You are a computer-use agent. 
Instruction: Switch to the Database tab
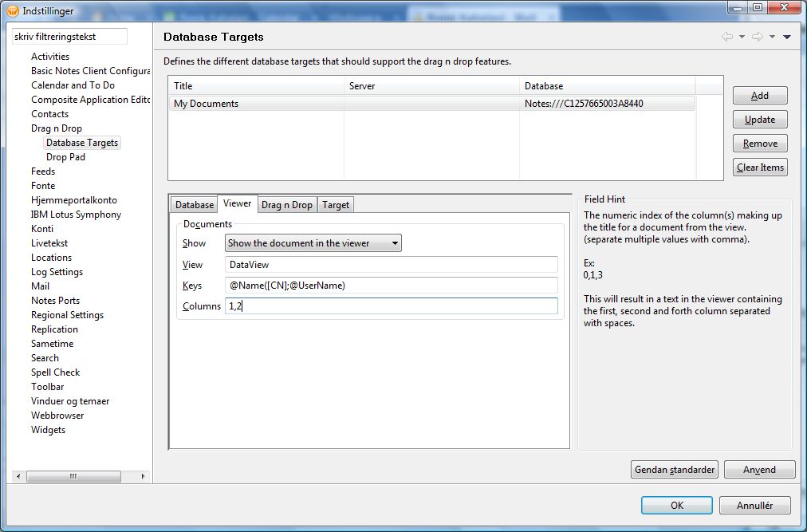(x=194, y=204)
